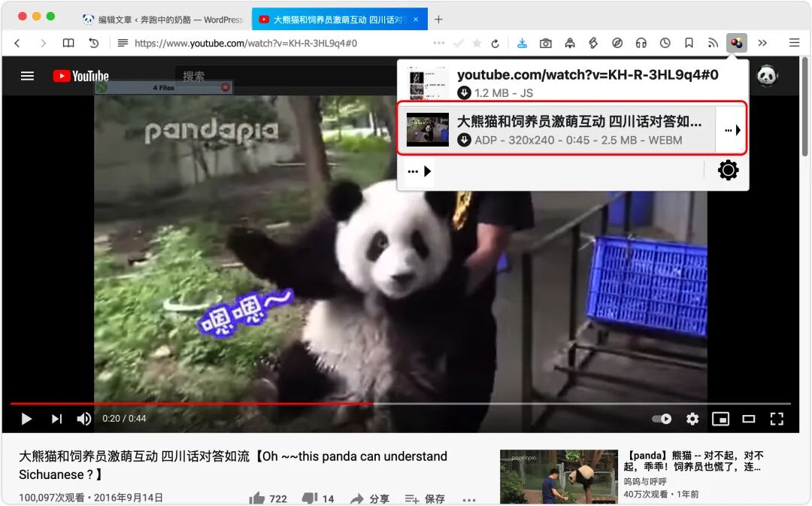Click the YouTube 搜索 search box
Screen dimensions: 812x506
287,76
